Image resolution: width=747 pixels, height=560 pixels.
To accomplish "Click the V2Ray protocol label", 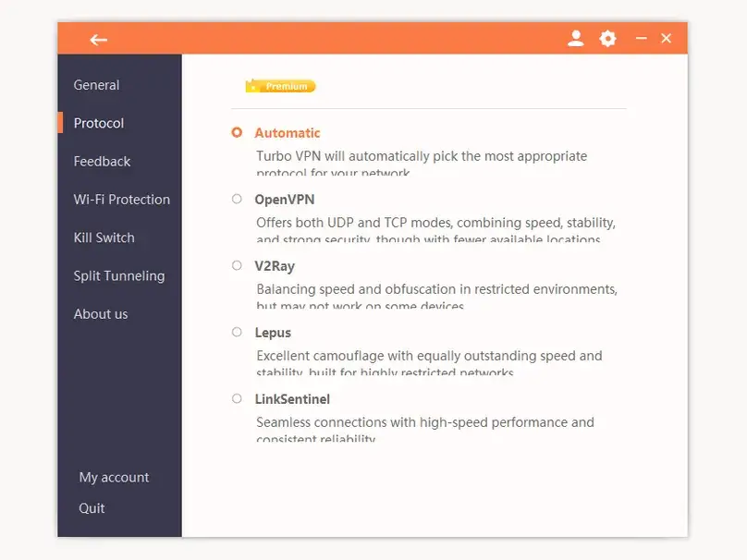I will click(x=275, y=266).
